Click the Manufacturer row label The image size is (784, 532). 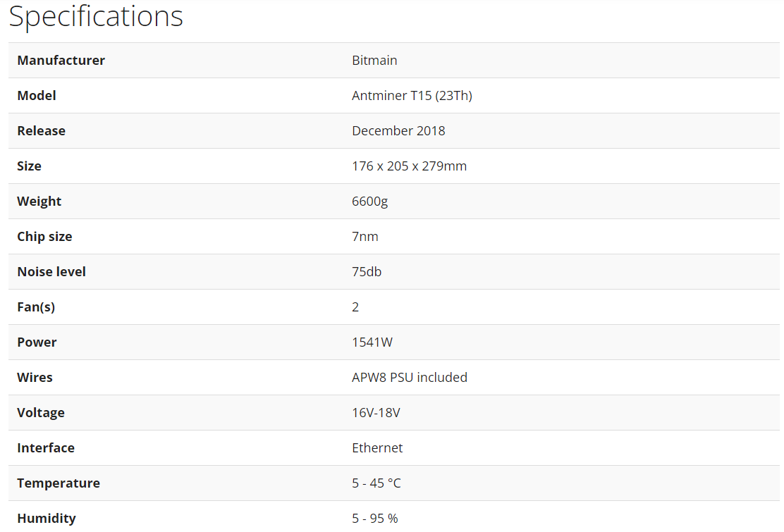click(61, 61)
